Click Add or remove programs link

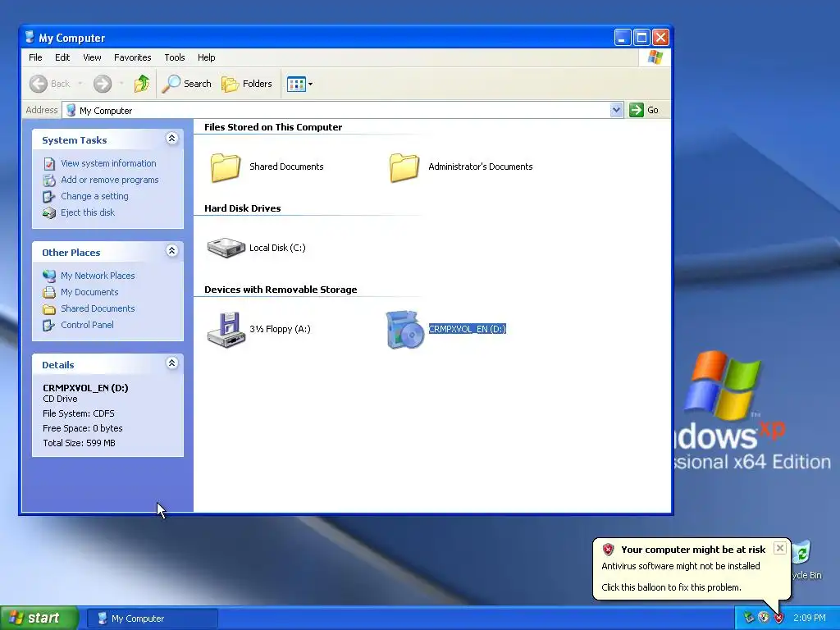pos(110,180)
